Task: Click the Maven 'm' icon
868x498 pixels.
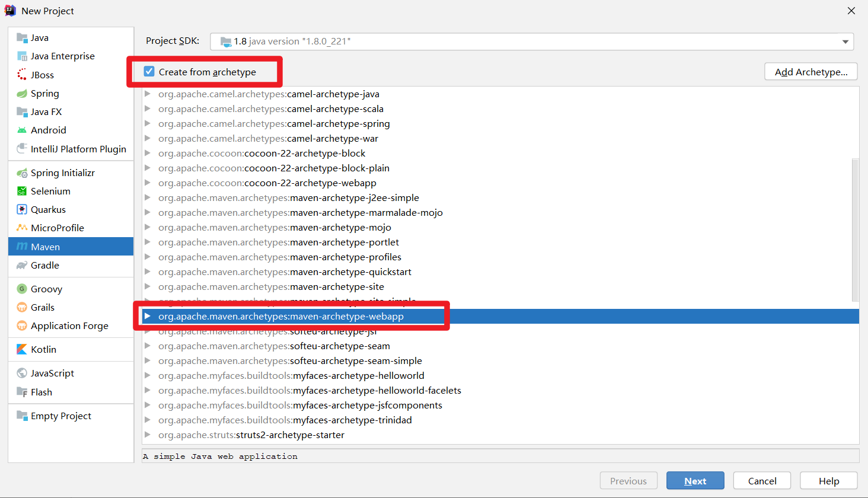Action: point(22,247)
